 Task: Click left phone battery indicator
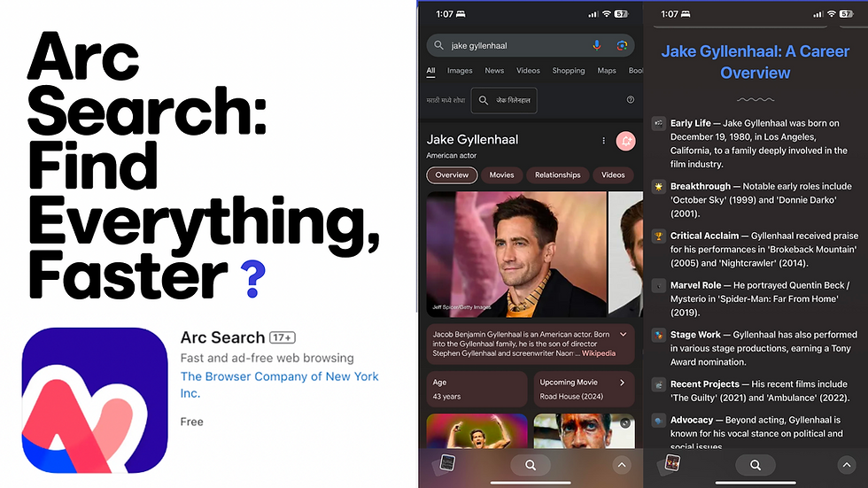coord(621,14)
